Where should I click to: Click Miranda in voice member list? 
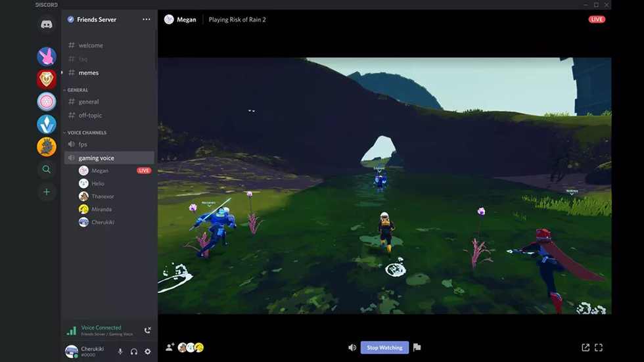pos(101,210)
